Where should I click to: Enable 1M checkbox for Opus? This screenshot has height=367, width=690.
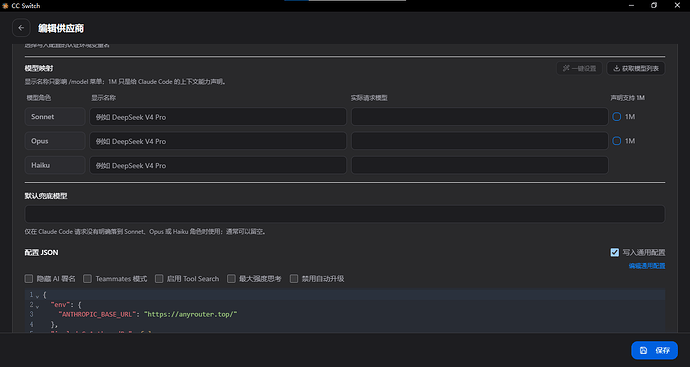(617, 141)
